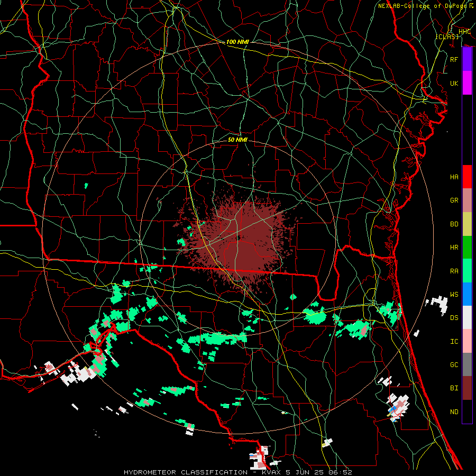Pick the mint green RA legend swatch

coord(467,271)
